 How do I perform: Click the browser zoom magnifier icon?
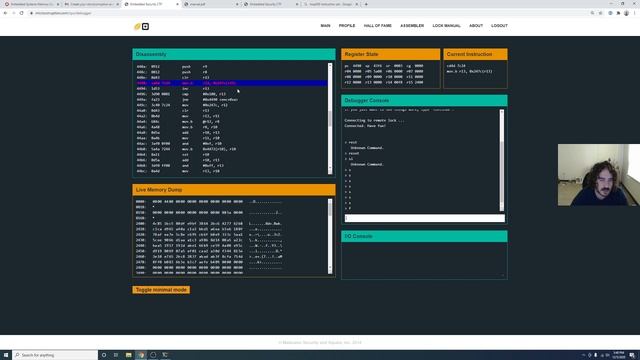click(x=592, y=13)
